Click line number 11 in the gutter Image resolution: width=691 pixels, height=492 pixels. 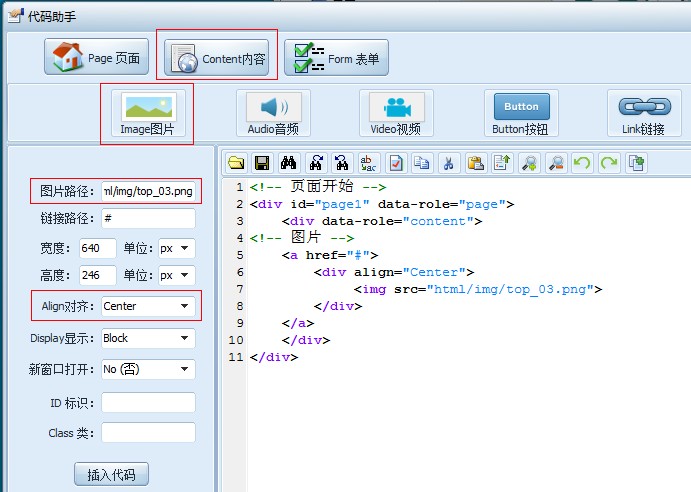pyautogui.click(x=236, y=357)
